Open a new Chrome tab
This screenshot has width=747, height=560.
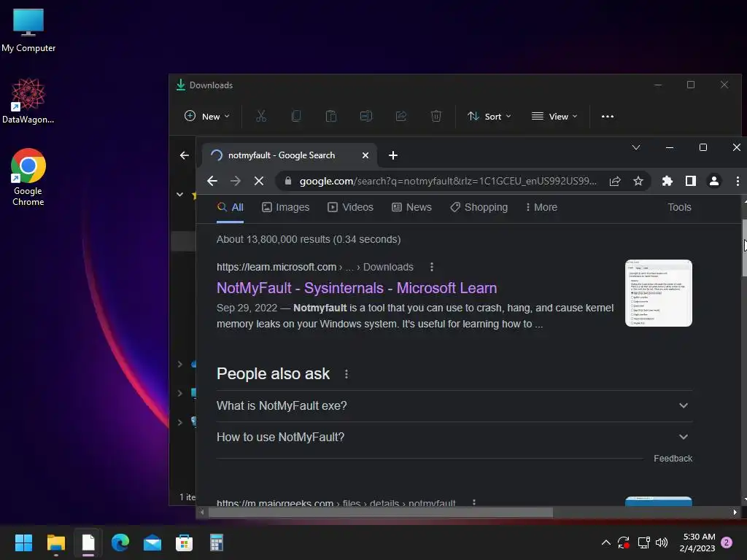pos(393,155)
